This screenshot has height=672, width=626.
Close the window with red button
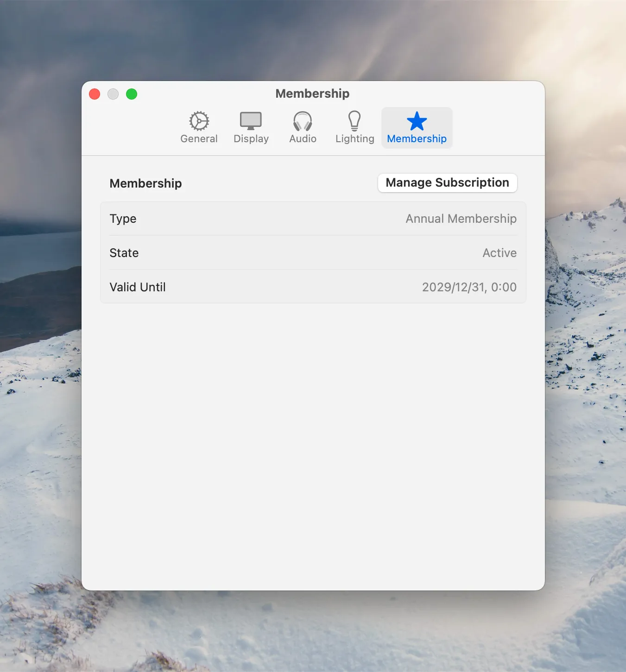pyautogui.click(x=95, y=94)
